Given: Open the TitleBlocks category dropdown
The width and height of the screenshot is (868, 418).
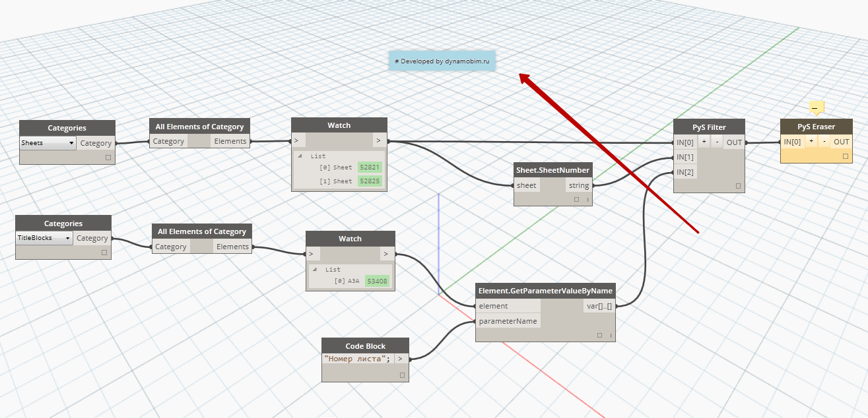Looking at the screenshot, I should [44, 237].
